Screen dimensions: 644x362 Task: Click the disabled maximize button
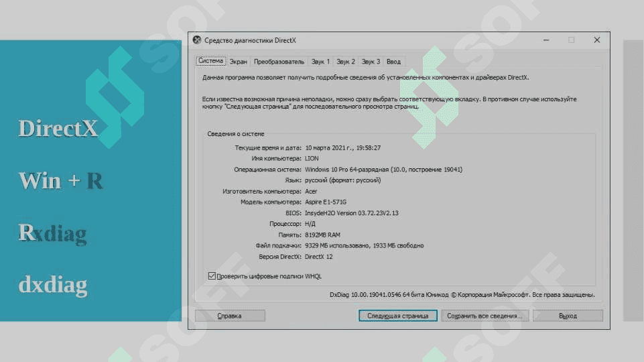coord(572,40)
